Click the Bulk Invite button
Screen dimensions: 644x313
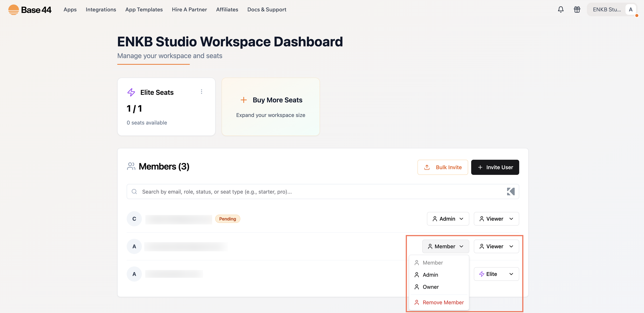pyautogui.click(x=442, y=167)
